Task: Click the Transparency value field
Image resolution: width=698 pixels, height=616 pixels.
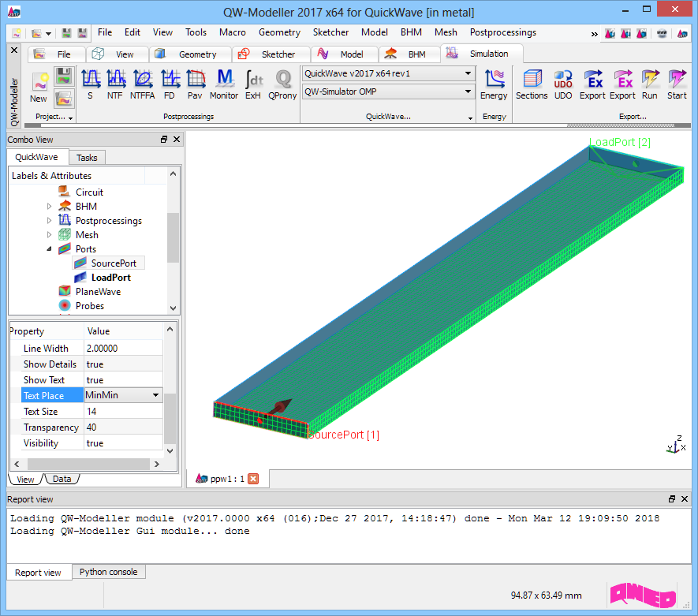Action: point(122,427)
